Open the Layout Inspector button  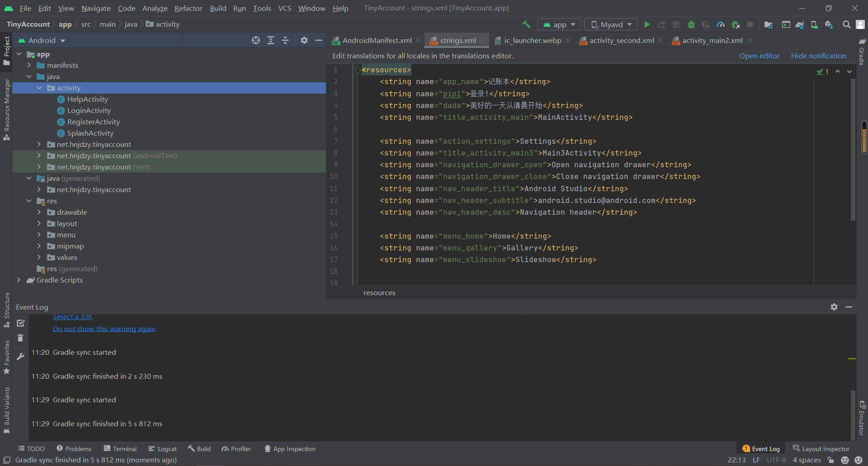pos(821,449)
